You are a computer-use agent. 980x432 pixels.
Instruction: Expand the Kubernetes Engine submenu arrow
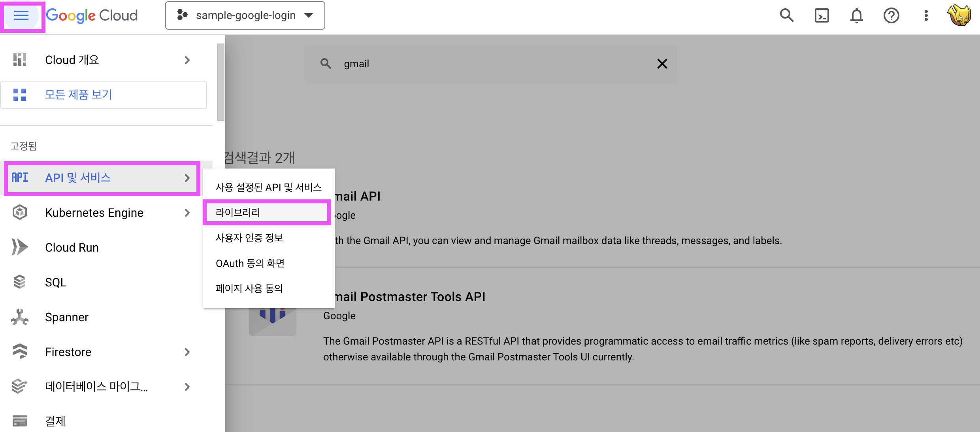[187, 213]
